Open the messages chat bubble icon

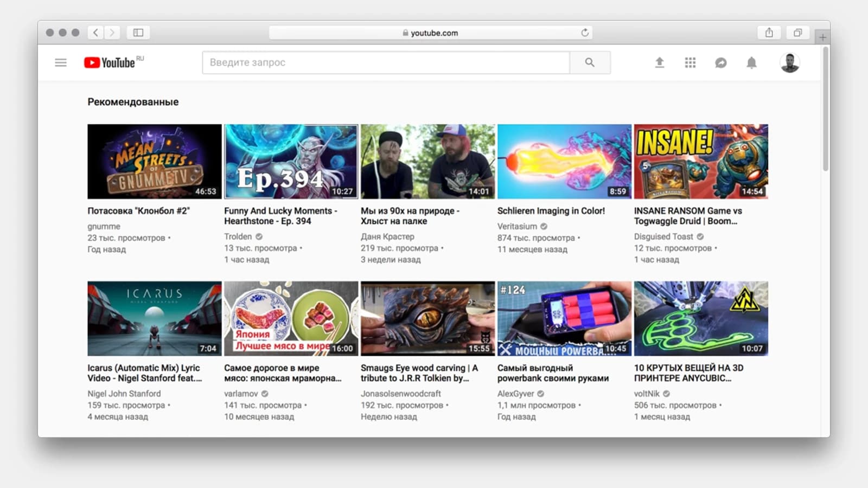(720, 63)
